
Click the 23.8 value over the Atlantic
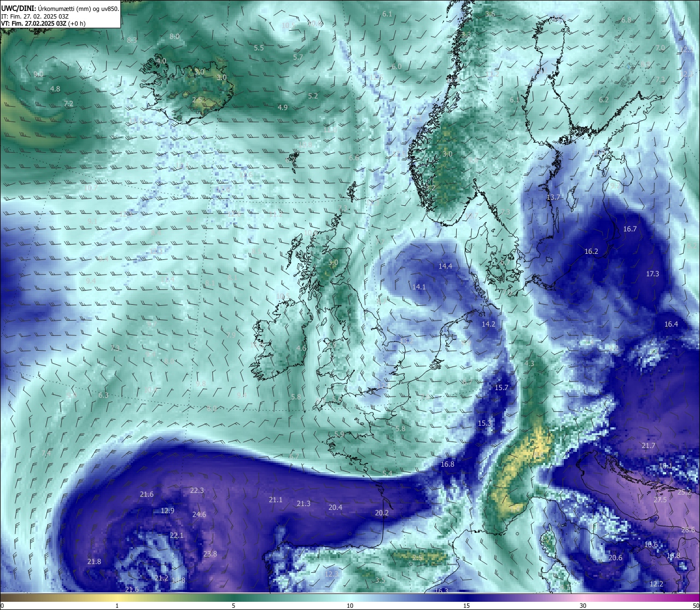click(x=210, y=554)
